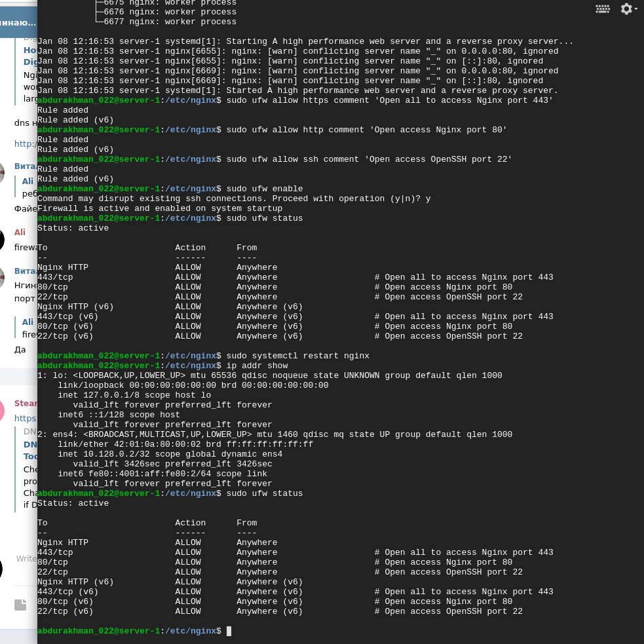Open the on-screen keyboard icon in the terminal
The image size is (644, 644).
[x=602, y=9]
